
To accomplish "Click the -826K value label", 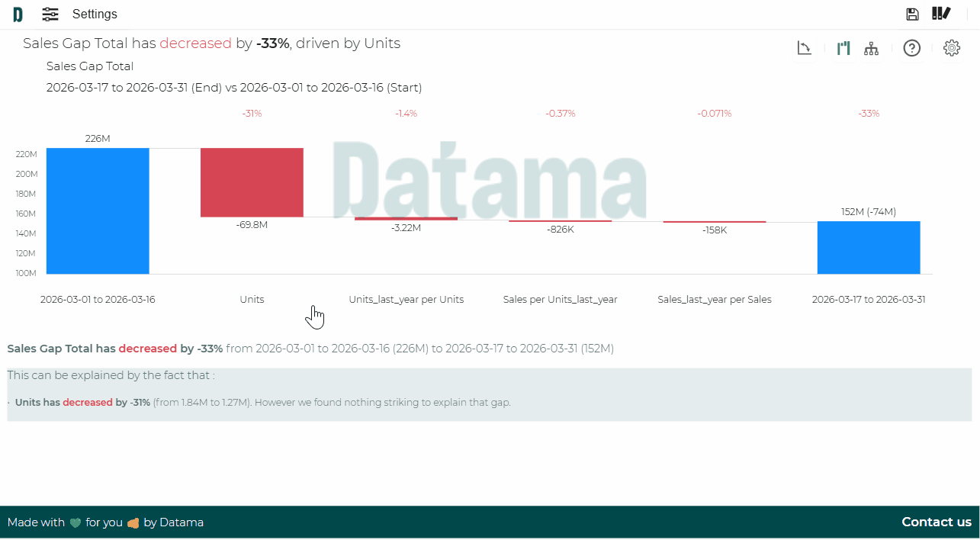I will (561, 230).
